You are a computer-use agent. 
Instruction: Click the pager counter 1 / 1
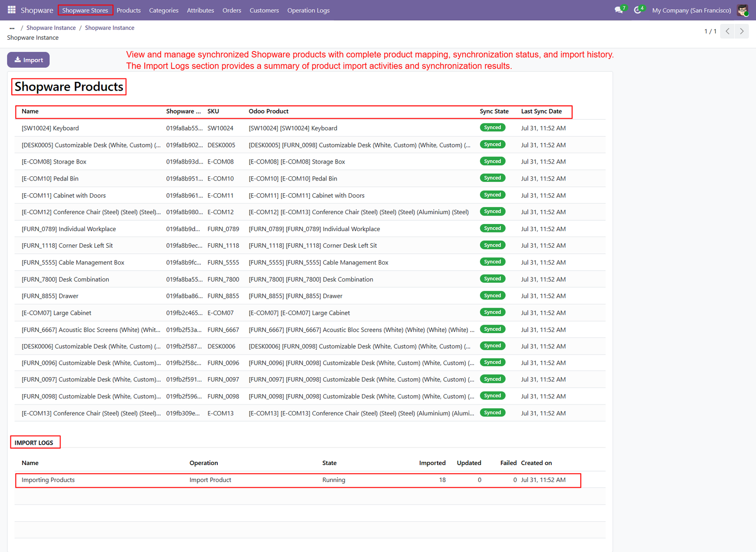[710, 31]
